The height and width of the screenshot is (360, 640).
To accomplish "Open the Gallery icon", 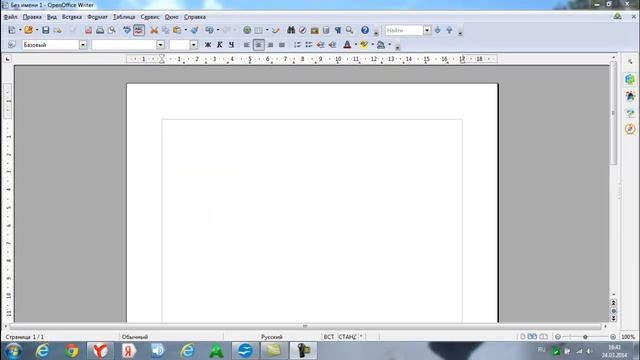I will tap(314, 30).
